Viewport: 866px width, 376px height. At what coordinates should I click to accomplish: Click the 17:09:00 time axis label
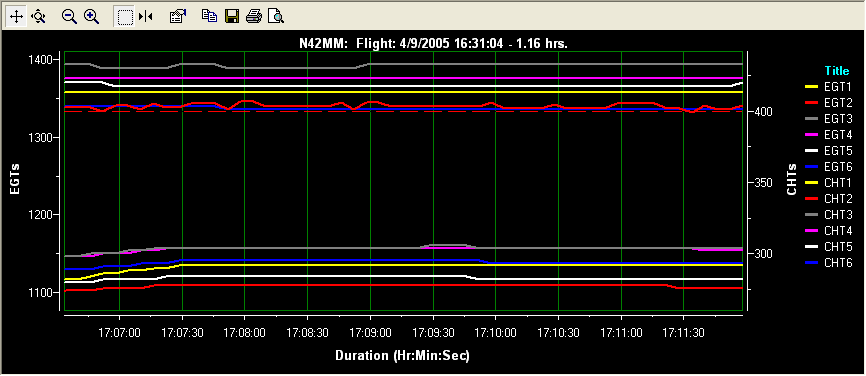[x=370, y=333]
